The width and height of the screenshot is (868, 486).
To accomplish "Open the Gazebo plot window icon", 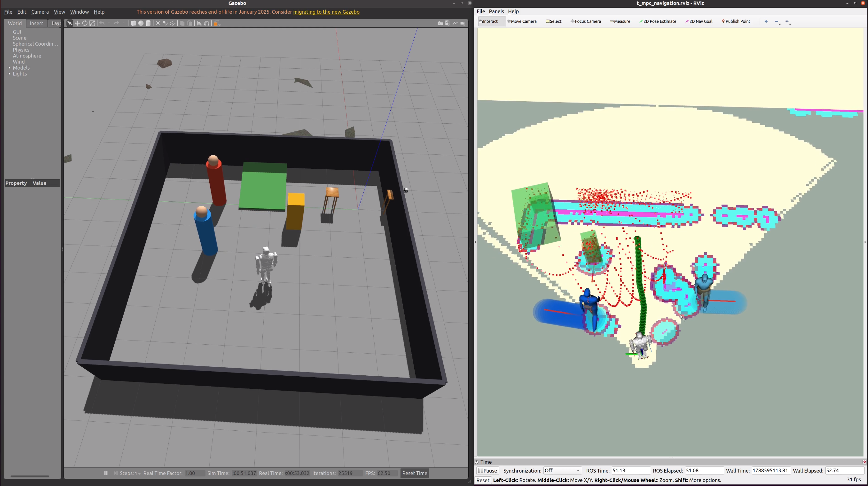I will point(455,23).
